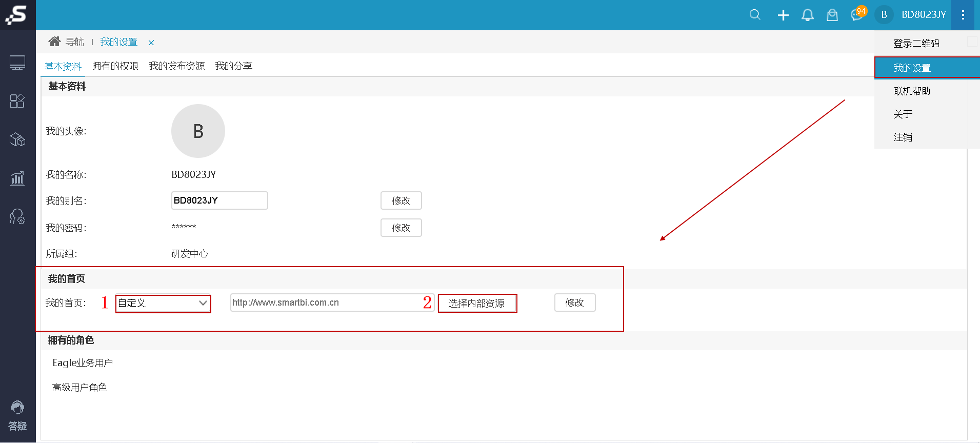This screenshot has height=443, width=980.
Task: Click the Smartbi logo icon
Action: (x=17, y=15)
